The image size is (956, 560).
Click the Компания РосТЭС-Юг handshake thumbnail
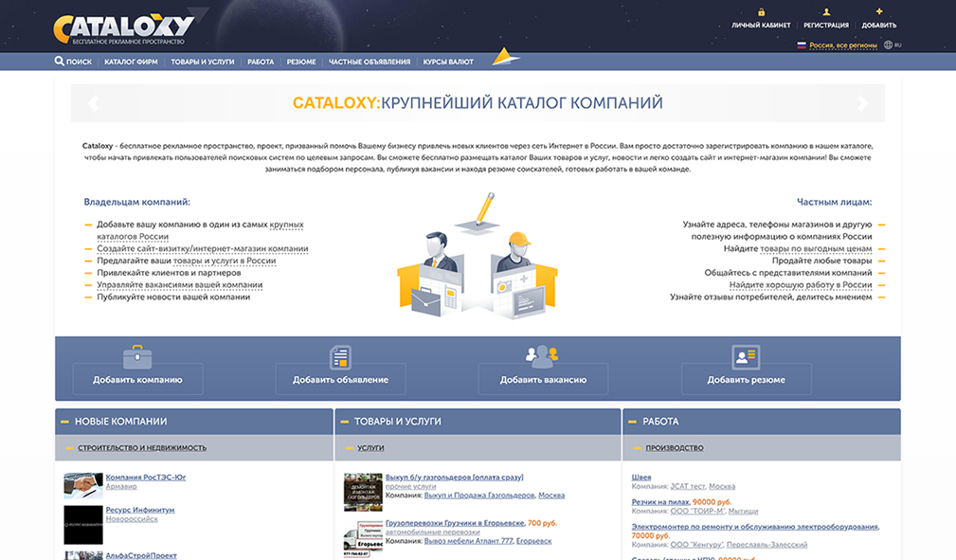tap(83, 485)
